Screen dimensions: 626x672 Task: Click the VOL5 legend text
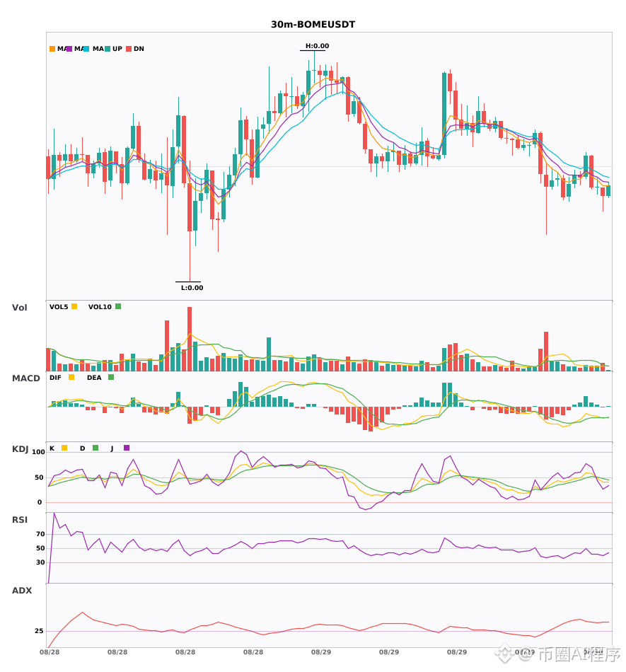click(59, 306)
